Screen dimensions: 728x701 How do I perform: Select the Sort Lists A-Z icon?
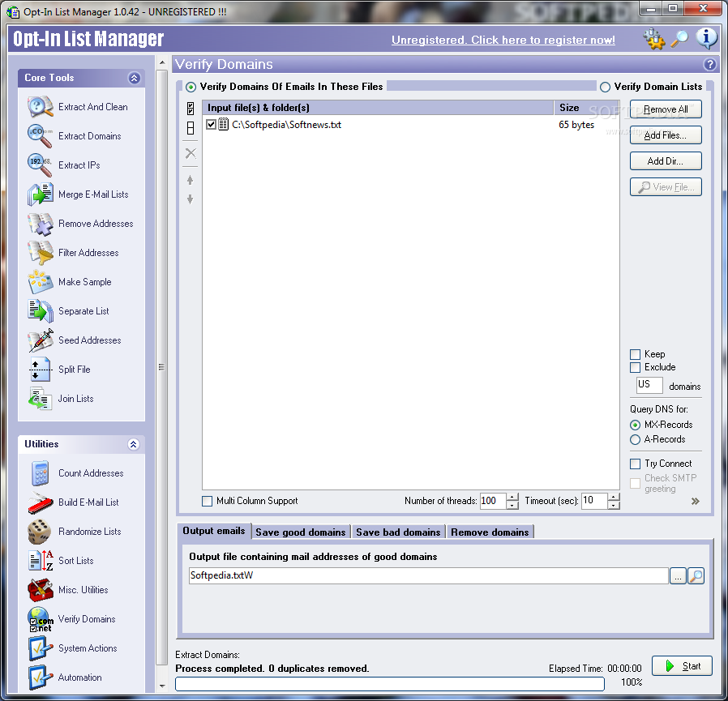[40, 561]
